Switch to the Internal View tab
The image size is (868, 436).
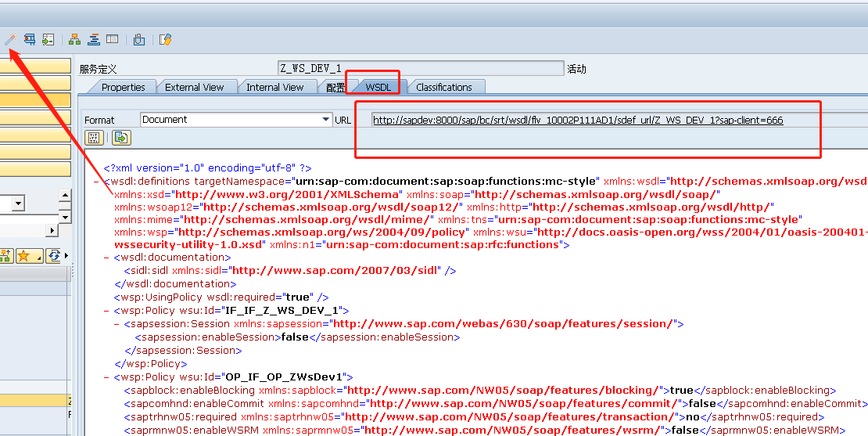[274, 88]
